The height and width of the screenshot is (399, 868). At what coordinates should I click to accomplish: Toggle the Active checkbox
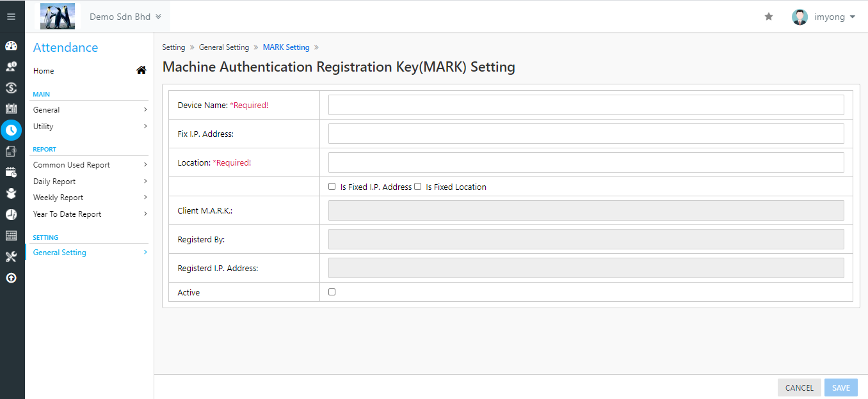(x=332, y=292)
